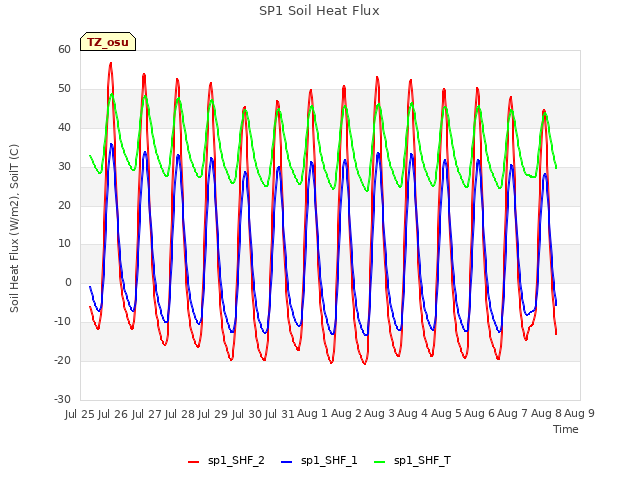Click the 0 y-axis tick label

(x=68, y=282)
